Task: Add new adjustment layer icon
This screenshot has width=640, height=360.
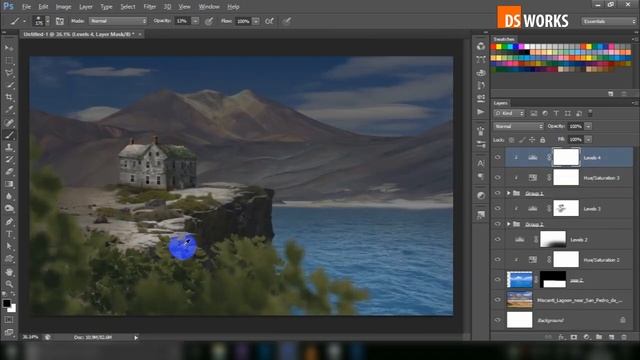Action: pyautogui.click(x=587, y=337)
